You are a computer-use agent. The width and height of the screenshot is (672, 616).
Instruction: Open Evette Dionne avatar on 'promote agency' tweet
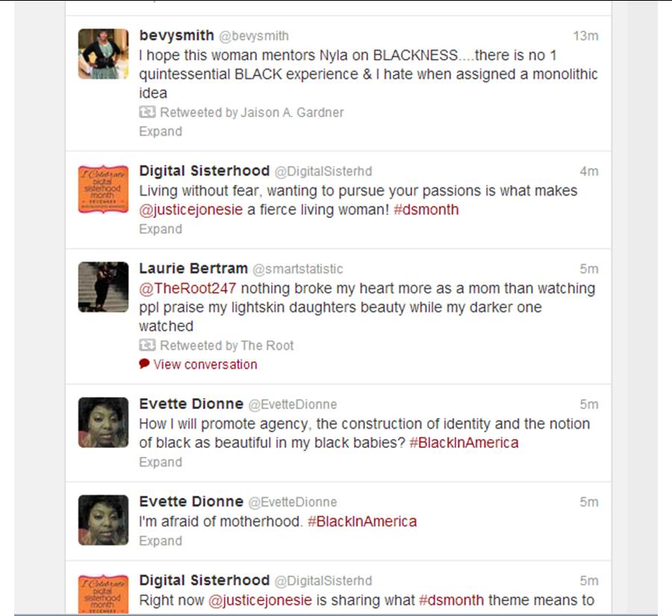[x=103, y=423]
